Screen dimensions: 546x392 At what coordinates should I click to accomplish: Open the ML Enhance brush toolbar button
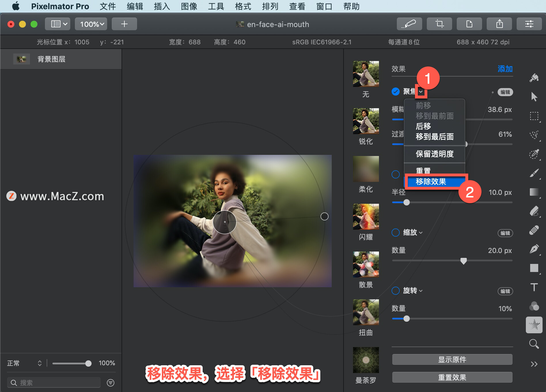409,24
